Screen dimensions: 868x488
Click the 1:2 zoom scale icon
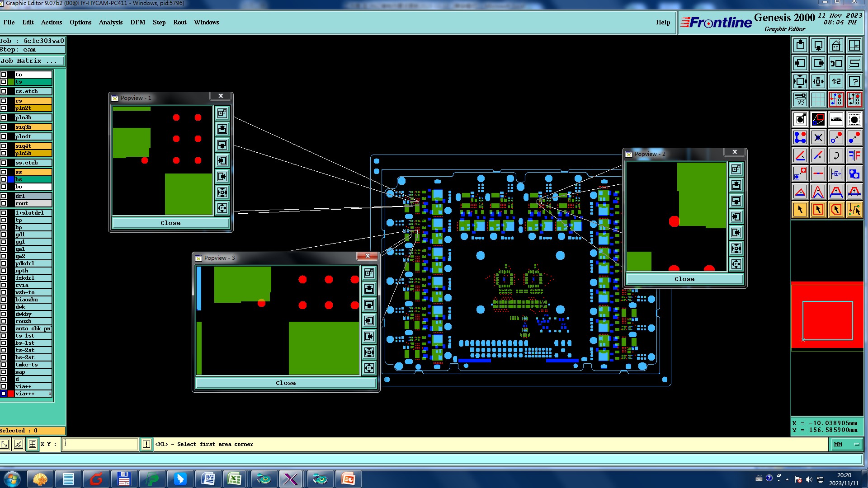click(x=836, y=82)
